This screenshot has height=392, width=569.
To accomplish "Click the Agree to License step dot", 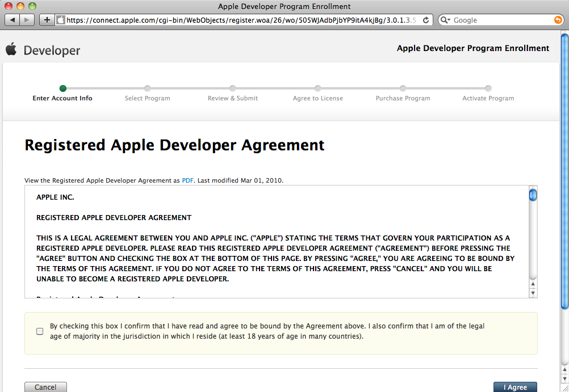I will point(318,88).
